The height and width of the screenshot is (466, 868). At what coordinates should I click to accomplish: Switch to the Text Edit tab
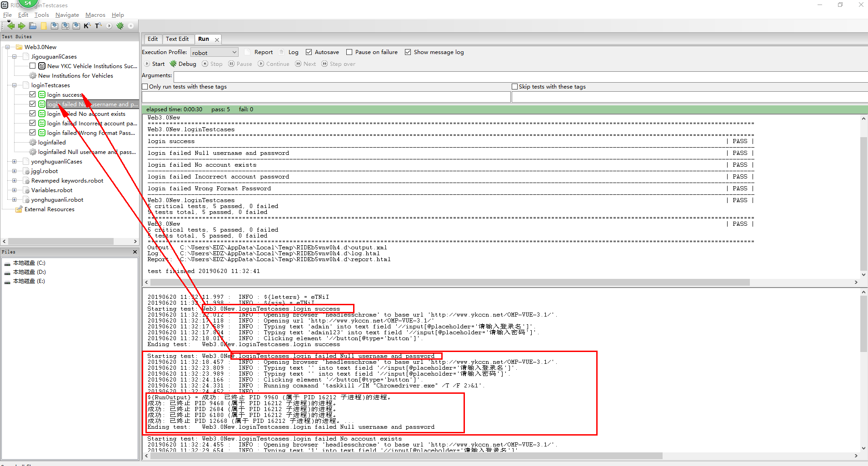point(178,39)
